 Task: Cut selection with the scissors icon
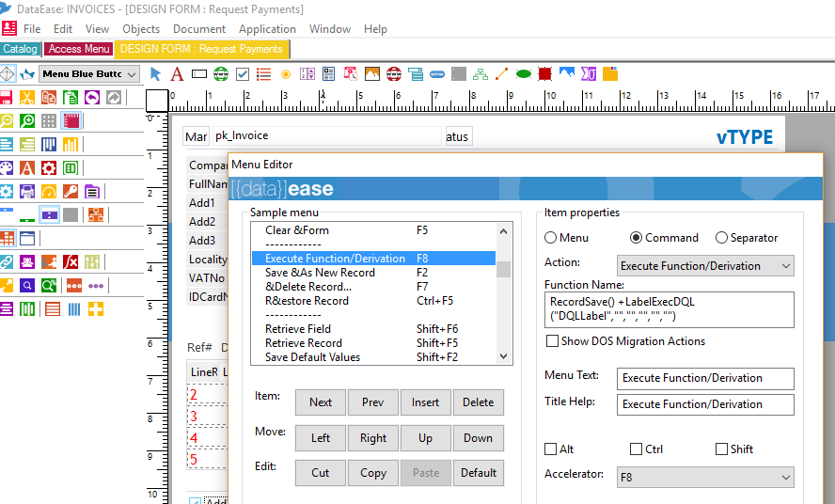[27, 98]
